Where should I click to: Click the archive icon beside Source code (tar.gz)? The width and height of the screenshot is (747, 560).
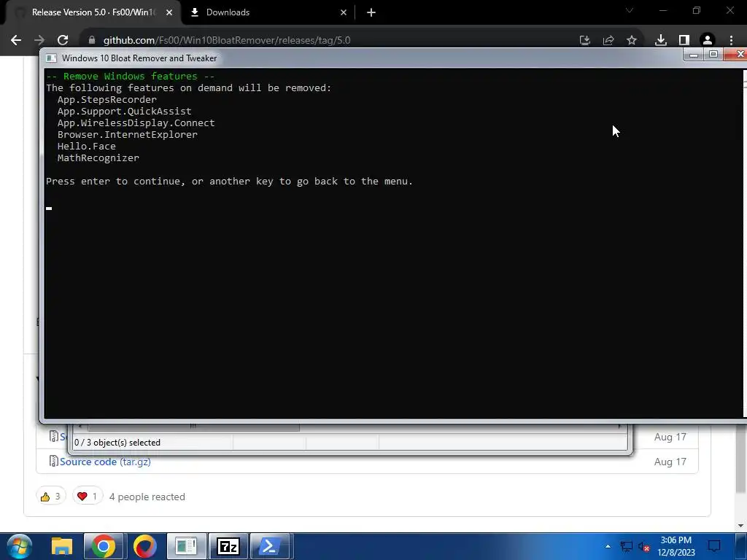[x=54, y=461]
